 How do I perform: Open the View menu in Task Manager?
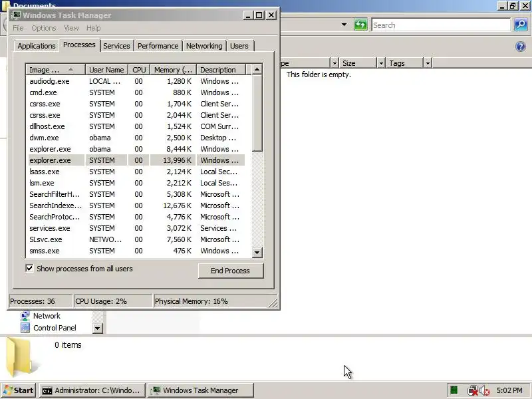(x=71, y=28)
